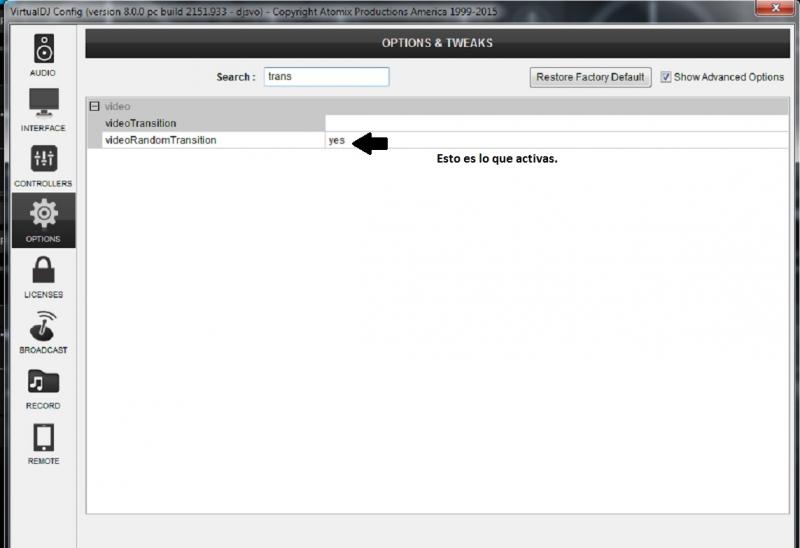The image size is (800, 548).
Task: Click the yes value of videoRandomTransition
Action: click(x=337, y=140)
